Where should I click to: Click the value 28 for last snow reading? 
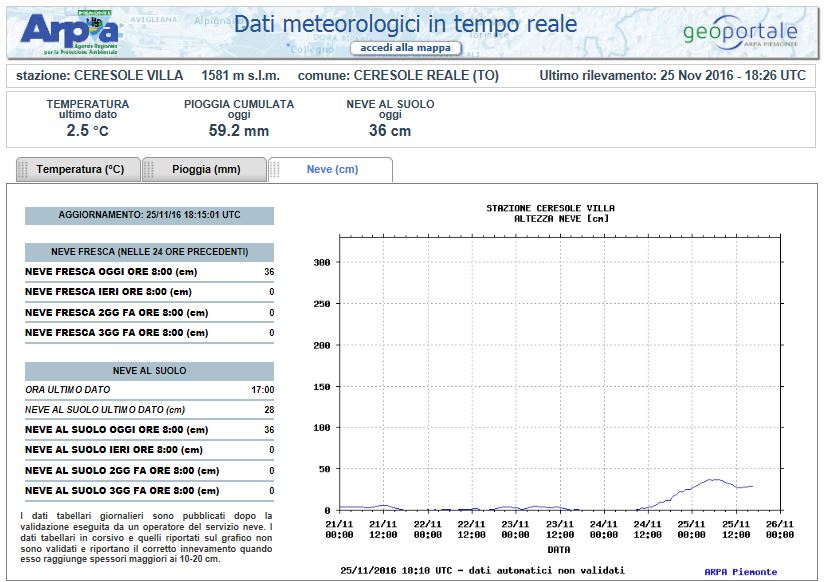269,410
